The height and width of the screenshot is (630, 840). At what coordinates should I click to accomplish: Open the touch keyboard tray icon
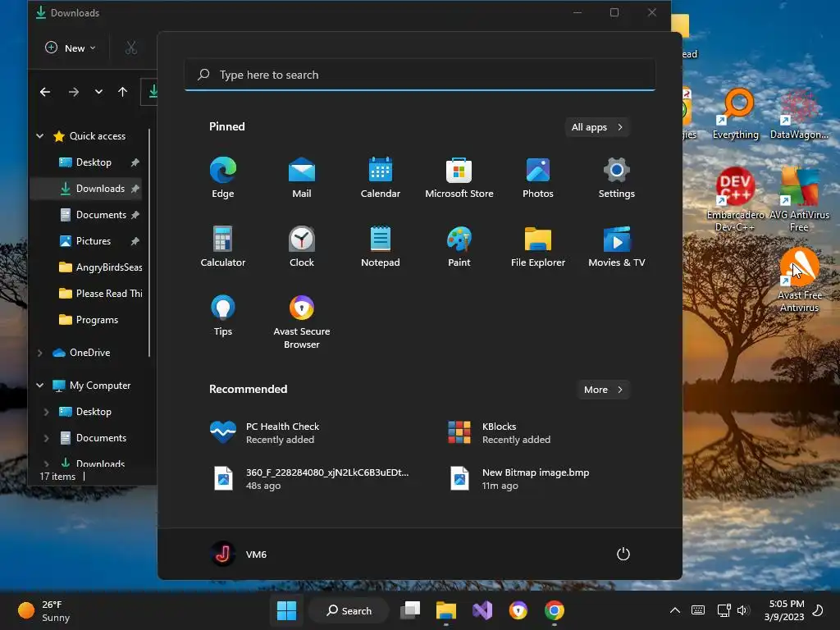[698, 610]
